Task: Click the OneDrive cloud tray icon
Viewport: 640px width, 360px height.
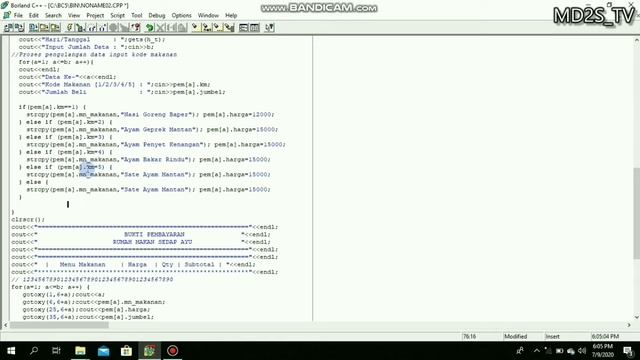Action: click(x=571, y=351)
